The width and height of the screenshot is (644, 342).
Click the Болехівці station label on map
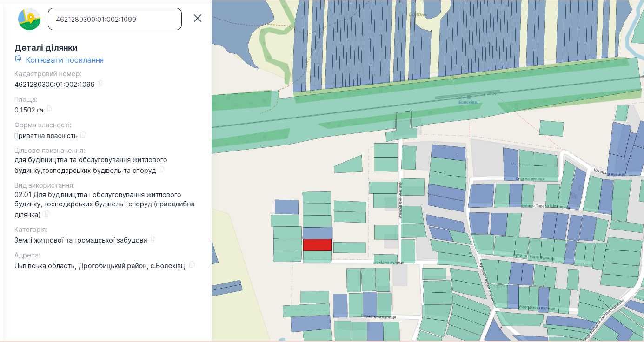468,102
